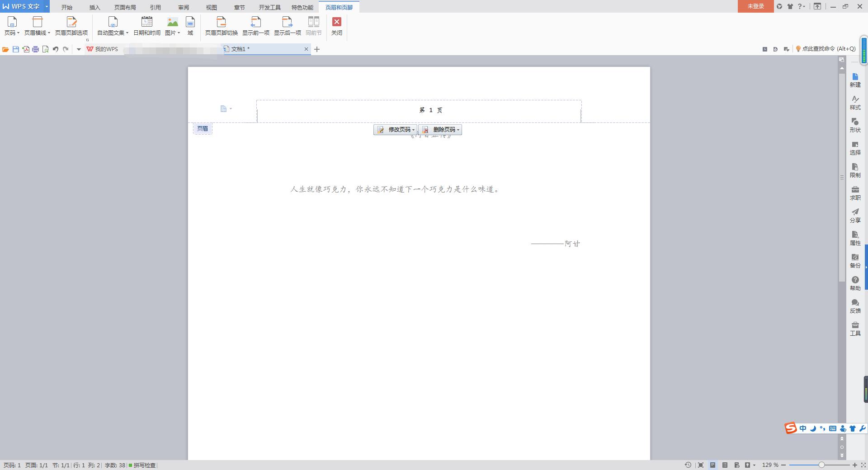Screen dimensions: 868x470
Task: Click 分享 share icon in sidebar
Action: 855,216
